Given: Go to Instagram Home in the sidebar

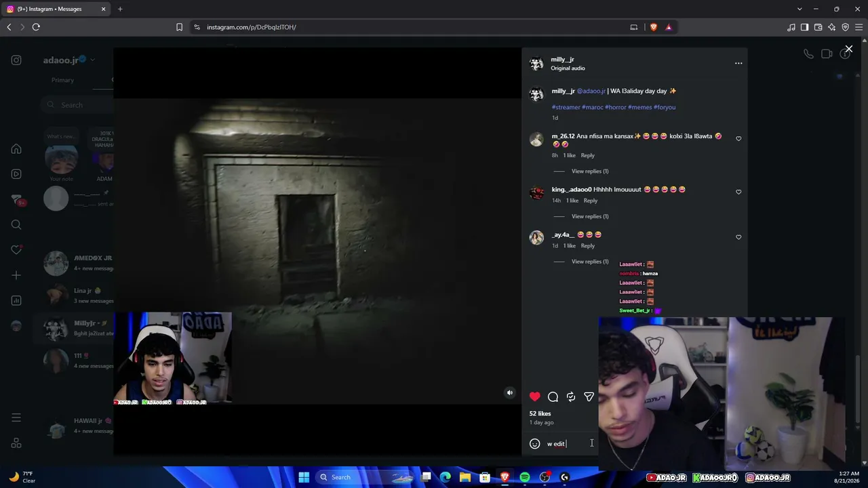Looking at the screenshot, I should tap(16, 149).
